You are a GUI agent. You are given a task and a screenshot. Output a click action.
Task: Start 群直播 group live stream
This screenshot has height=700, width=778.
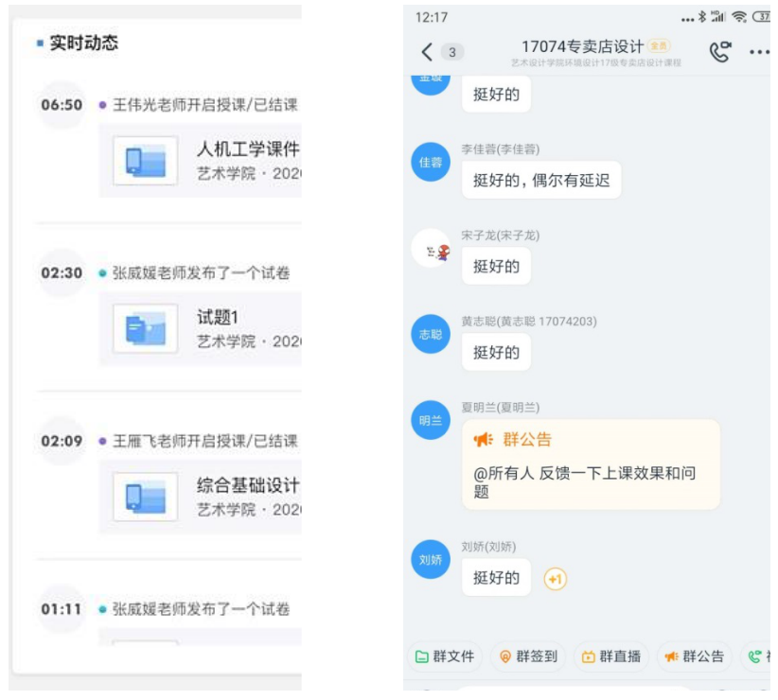pyautogui.click(x=611, y=656)
